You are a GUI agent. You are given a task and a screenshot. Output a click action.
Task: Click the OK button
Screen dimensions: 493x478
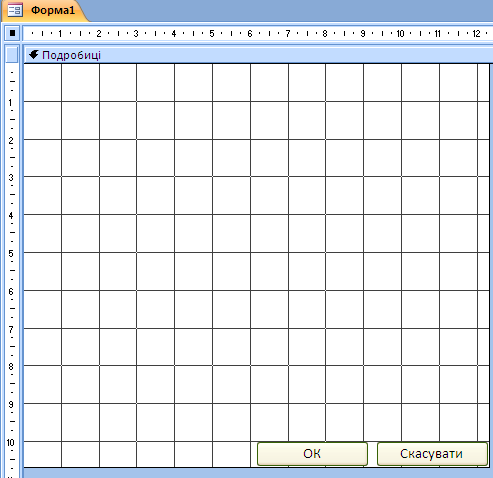point(312,454)
